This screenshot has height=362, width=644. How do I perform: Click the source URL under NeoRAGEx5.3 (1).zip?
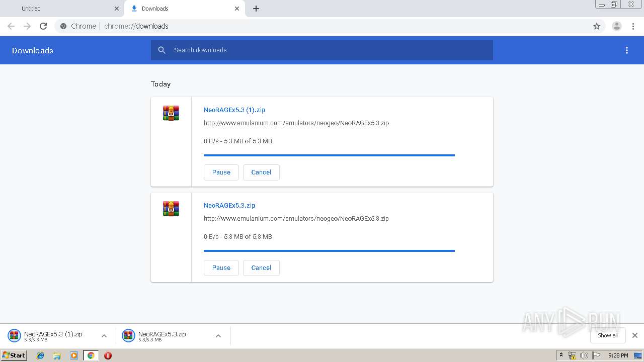pos(296,123)
